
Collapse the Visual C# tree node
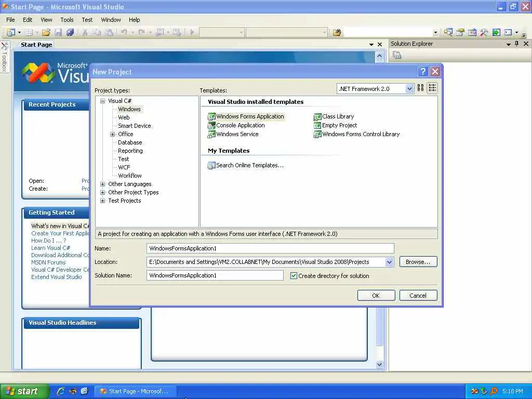tap(102, 101)
